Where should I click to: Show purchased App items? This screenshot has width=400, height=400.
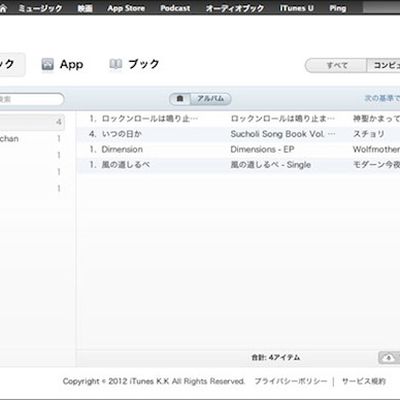tap(71, 64)
